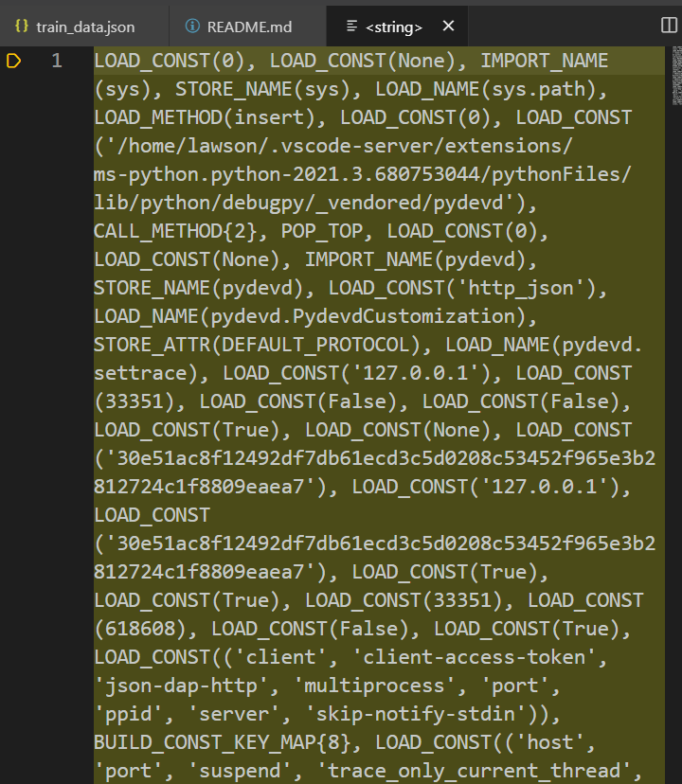Click the text STORE_NAME(pydevd)
The image size is (682, 784).
tap(199, 289)
